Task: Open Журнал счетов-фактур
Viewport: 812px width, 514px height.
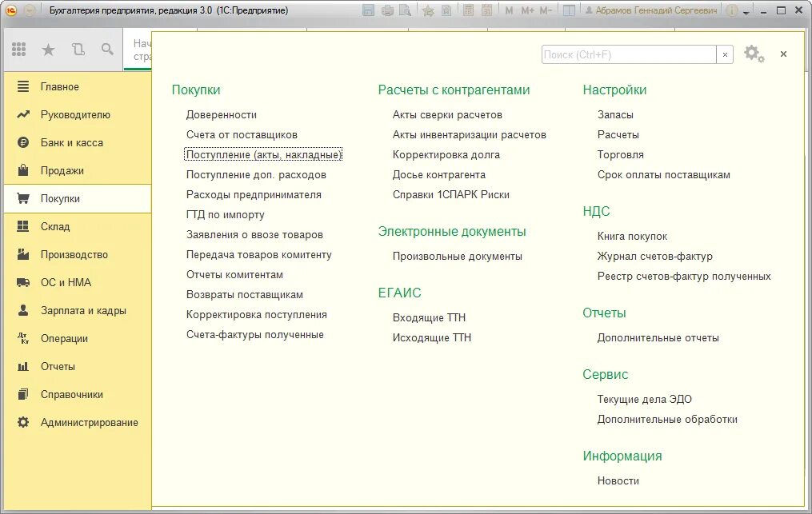Action: pyautogui.click(x=654, y=256)
